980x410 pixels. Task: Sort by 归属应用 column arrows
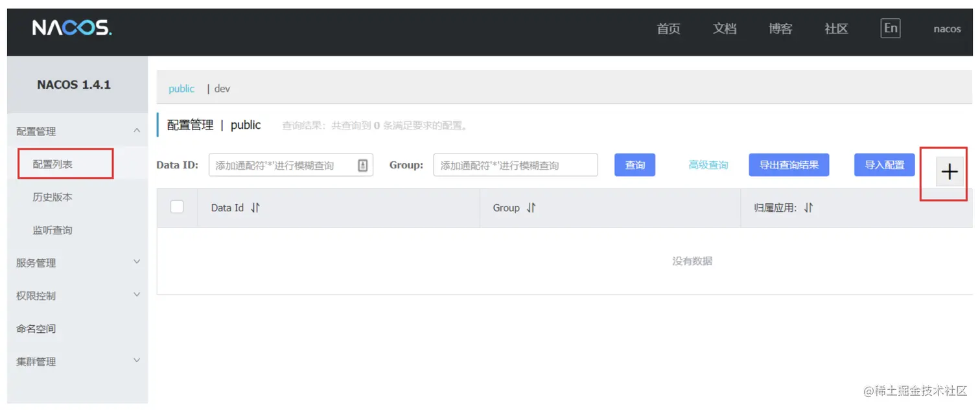[x=808, y=208]
